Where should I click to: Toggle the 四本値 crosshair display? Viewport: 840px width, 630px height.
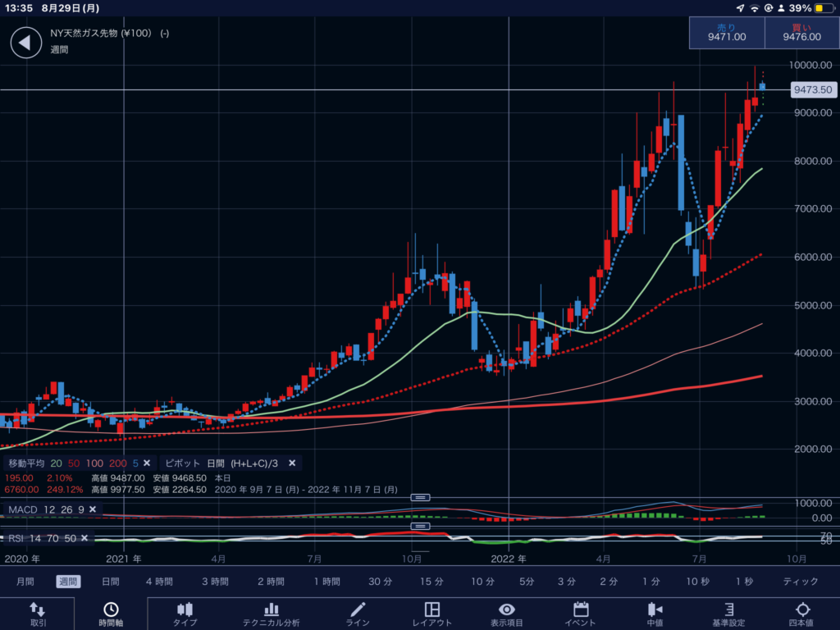coord(802,614)
